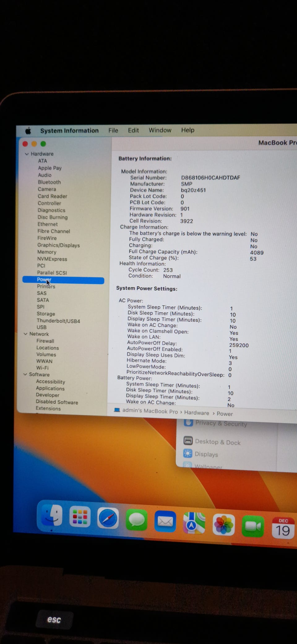Image resolution: width=297 pixels, height=644 pixels.
Task: Click Hardware in the path bar
Action: click(x=197, y=413)
